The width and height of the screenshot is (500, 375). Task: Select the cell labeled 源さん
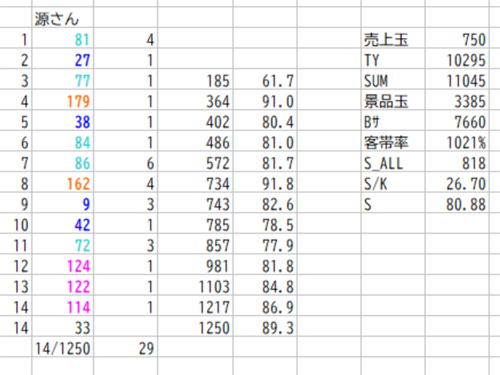[x=63, y=17]
